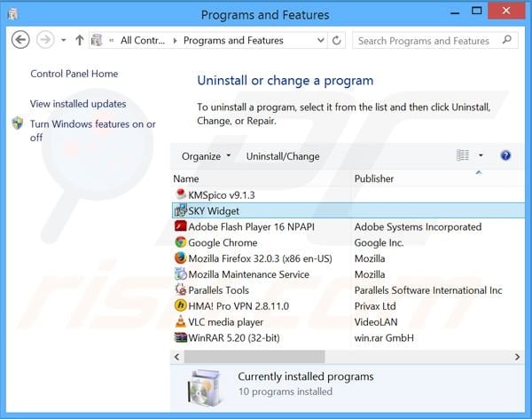Click the horizontal scrollbar right arrow
This screenshot has width=532, height=419.
517,357
